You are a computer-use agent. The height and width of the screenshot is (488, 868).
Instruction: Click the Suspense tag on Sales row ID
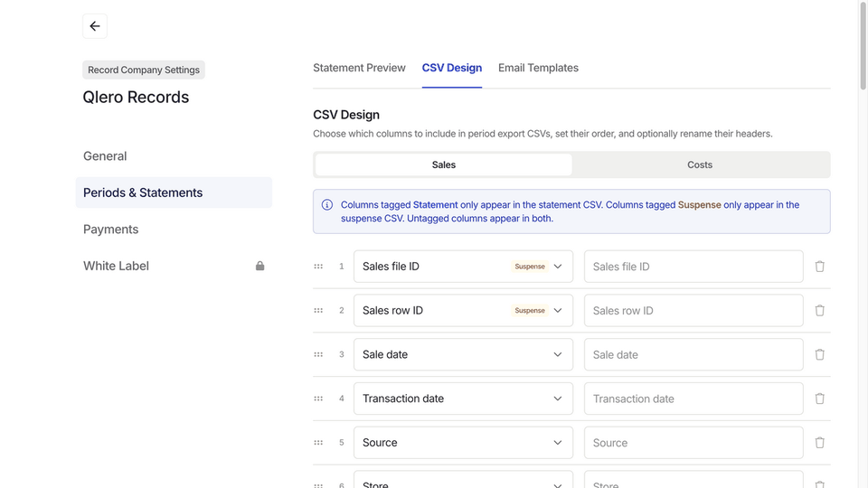(530, 310)
